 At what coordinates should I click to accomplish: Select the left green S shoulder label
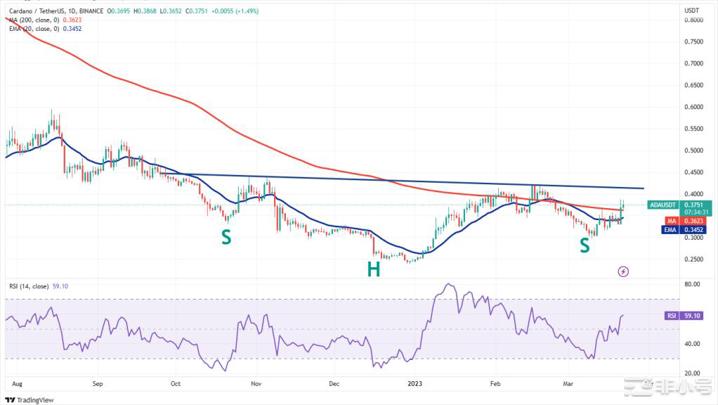tap(228, 238)
